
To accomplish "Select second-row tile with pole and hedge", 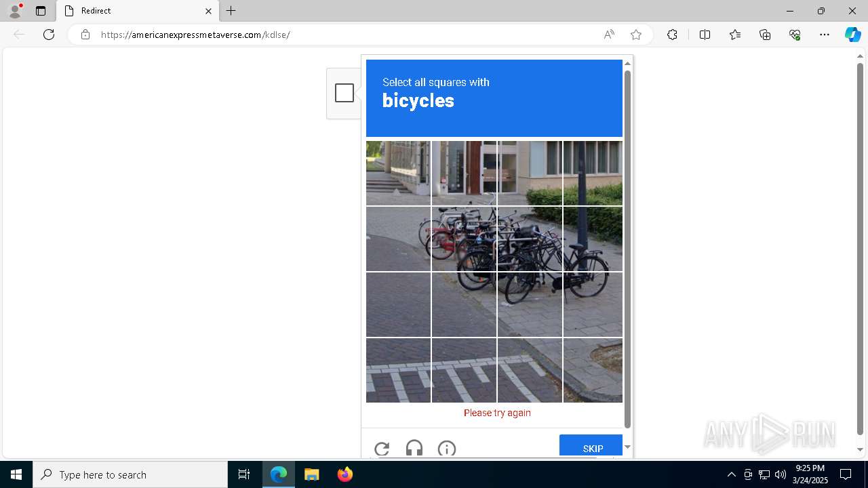I will coord(593,239).
